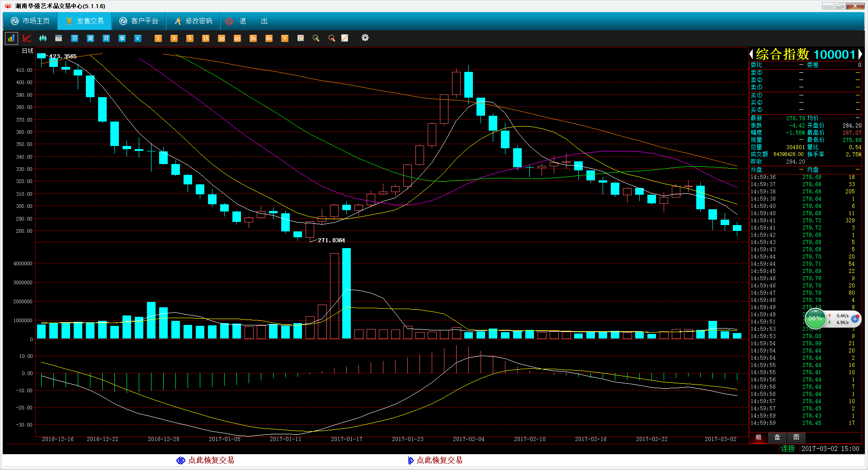
Task: Go to next index with right arrow
Action: [860, 54]
